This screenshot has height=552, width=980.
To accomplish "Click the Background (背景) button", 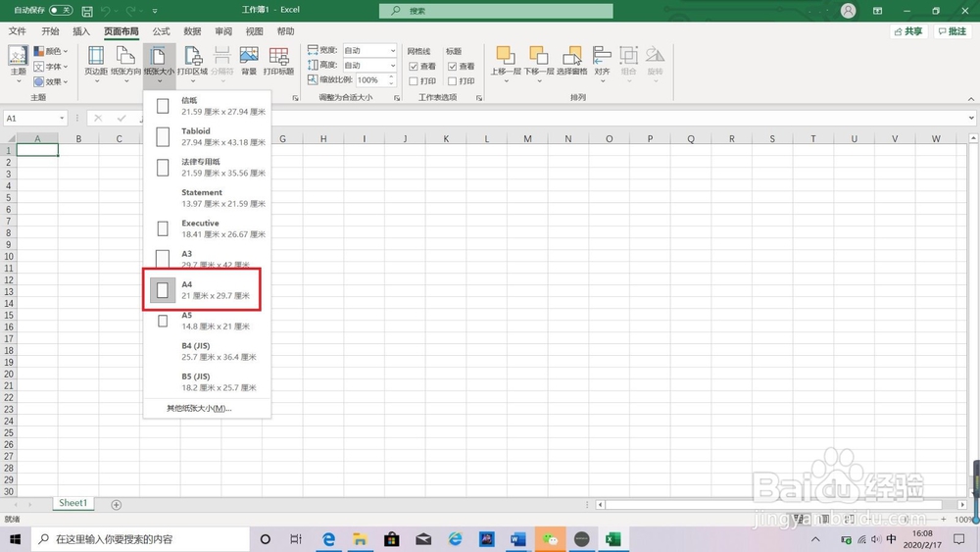I will click(x=249, y=61).
